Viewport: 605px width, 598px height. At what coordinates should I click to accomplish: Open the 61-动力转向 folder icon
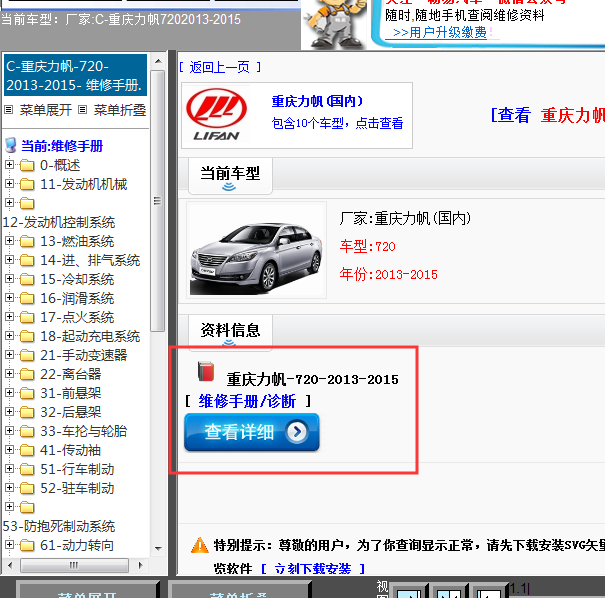(x=27, y=545)
